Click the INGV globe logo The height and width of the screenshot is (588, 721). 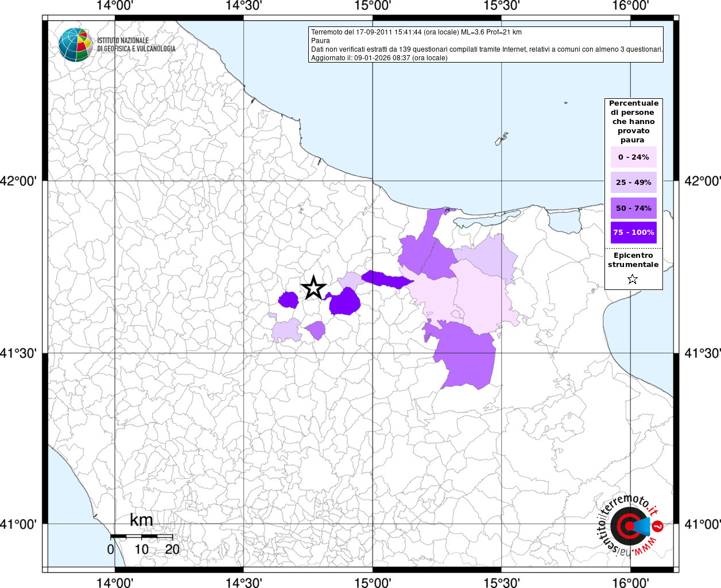(76, 44)
